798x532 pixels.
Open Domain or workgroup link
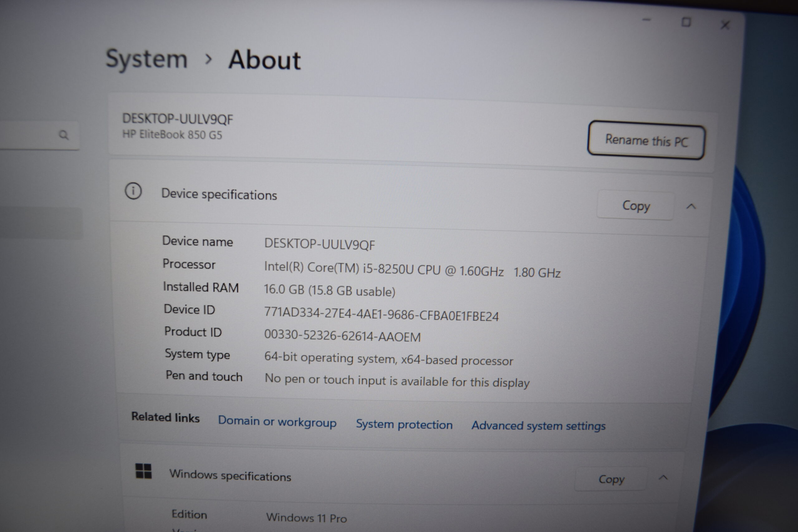point(277,422)
